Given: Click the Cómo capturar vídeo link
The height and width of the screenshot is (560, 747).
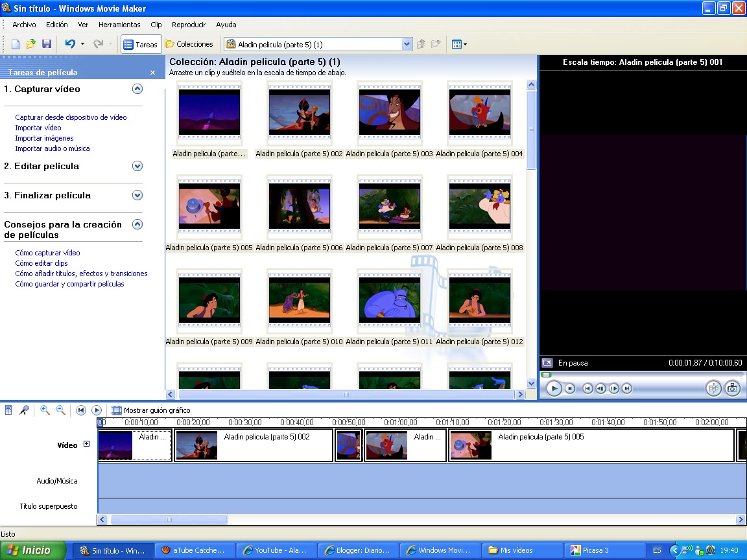Looking at the screenshot, I should pyautogui.click(x=47, y=253).
